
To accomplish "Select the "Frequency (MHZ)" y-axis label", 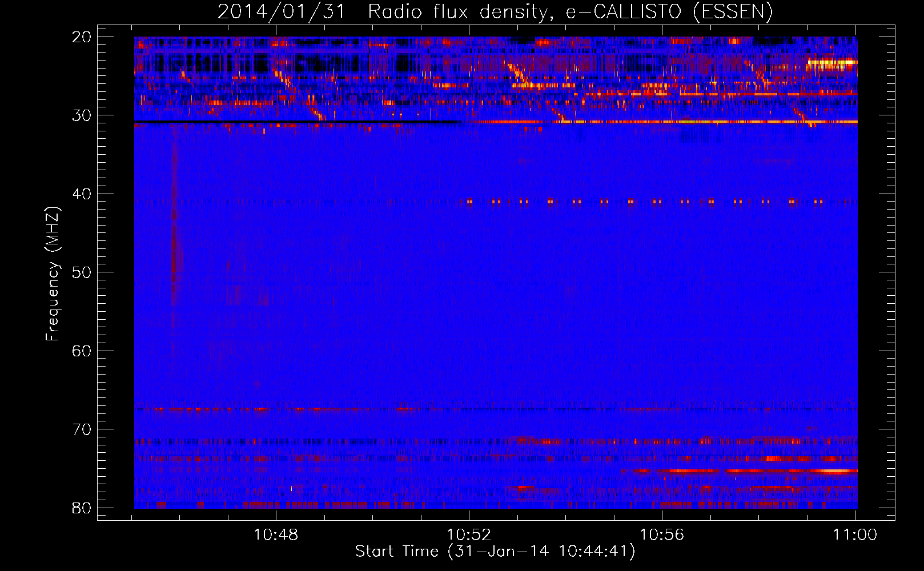I will click(53, 274).
